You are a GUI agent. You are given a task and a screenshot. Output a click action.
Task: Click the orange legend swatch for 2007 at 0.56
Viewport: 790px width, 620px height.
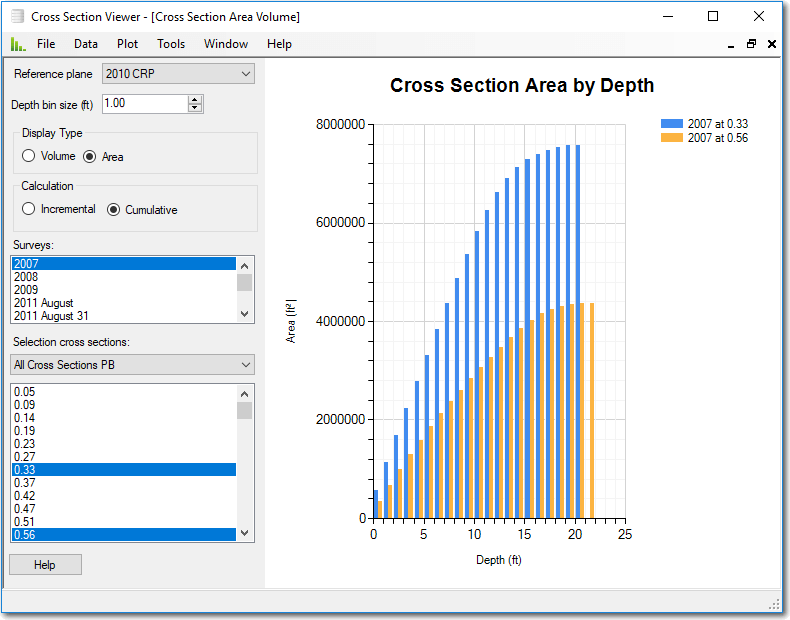pyautogui.click(x=672, y=138)
